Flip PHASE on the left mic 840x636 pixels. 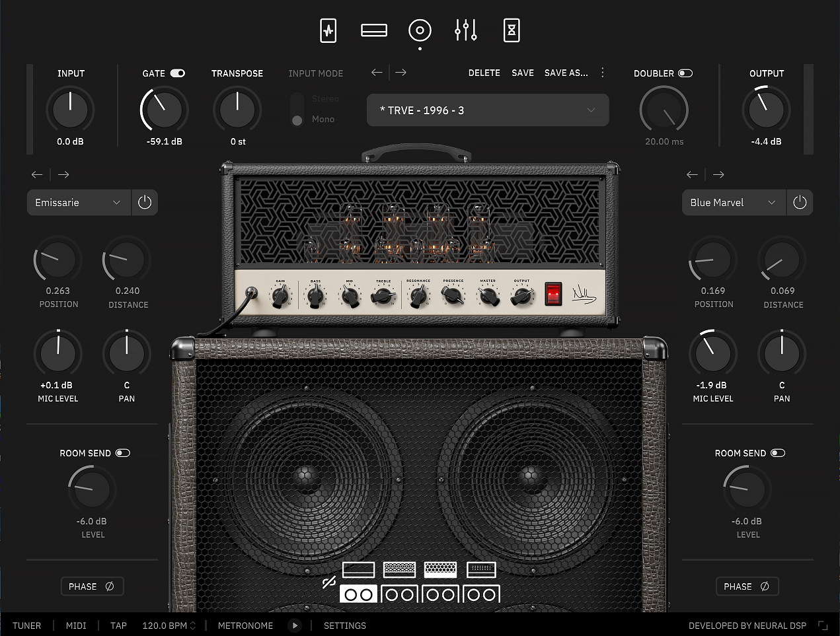[x=92, y=586]
